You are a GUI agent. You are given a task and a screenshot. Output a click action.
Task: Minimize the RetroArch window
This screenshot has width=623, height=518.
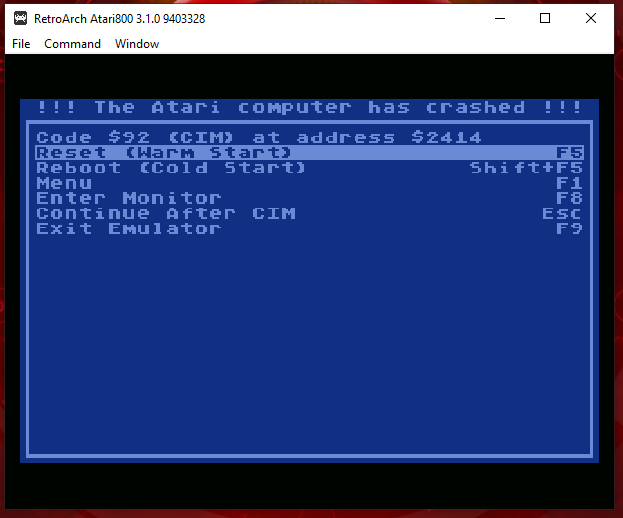tap(500, 18)
